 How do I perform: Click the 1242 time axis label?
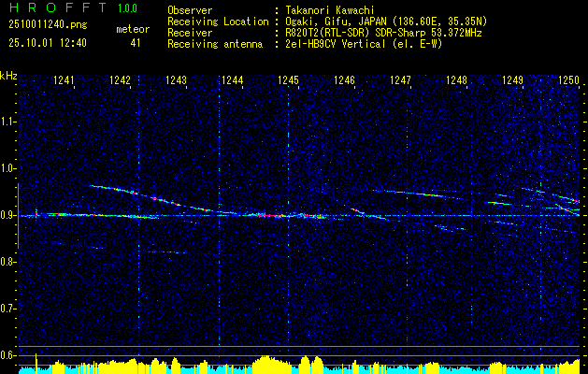[120, 80]
